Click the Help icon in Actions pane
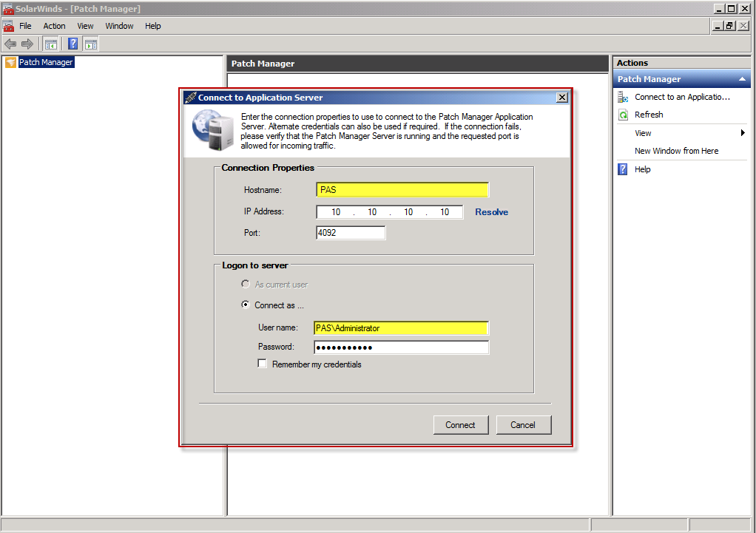The height and width of the screenshot is (533, 756). tap(623, 169)
